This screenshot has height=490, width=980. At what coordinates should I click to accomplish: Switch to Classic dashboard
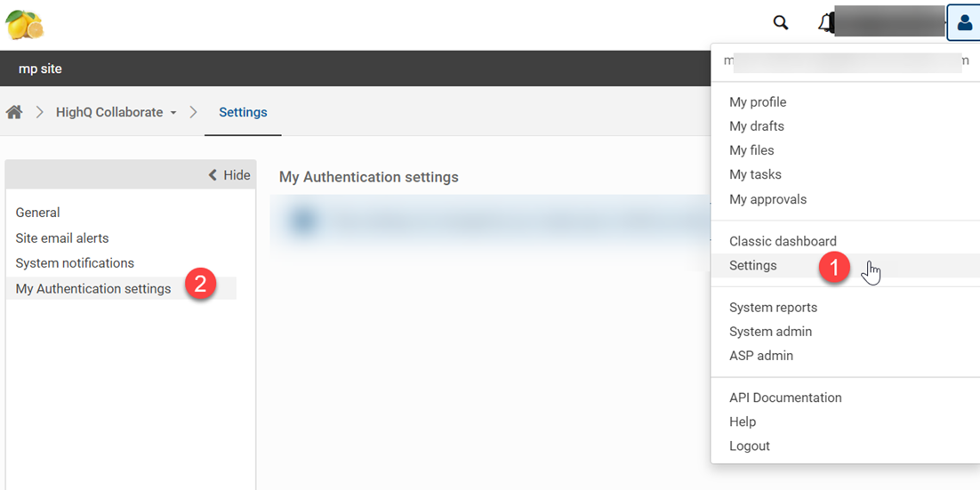[783, 241]
